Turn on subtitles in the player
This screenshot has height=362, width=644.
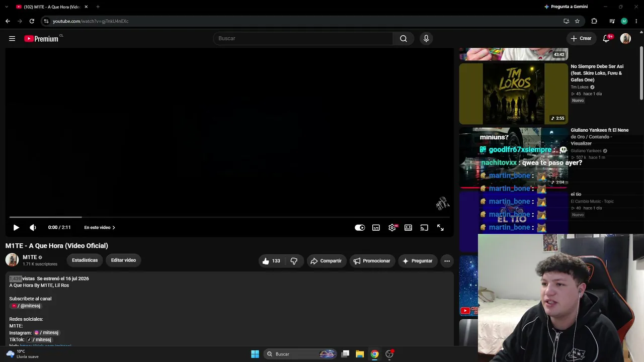click(376, 228)
